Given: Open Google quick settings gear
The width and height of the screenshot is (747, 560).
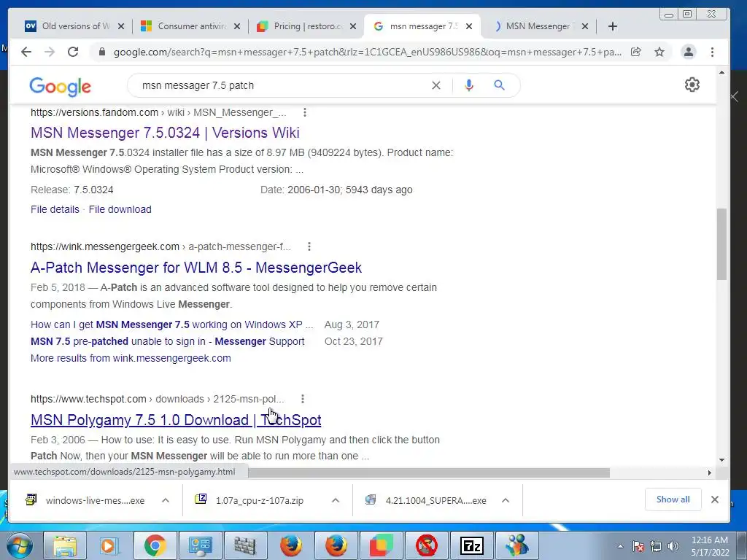Looking at the screenshot, I should [692, 85].
